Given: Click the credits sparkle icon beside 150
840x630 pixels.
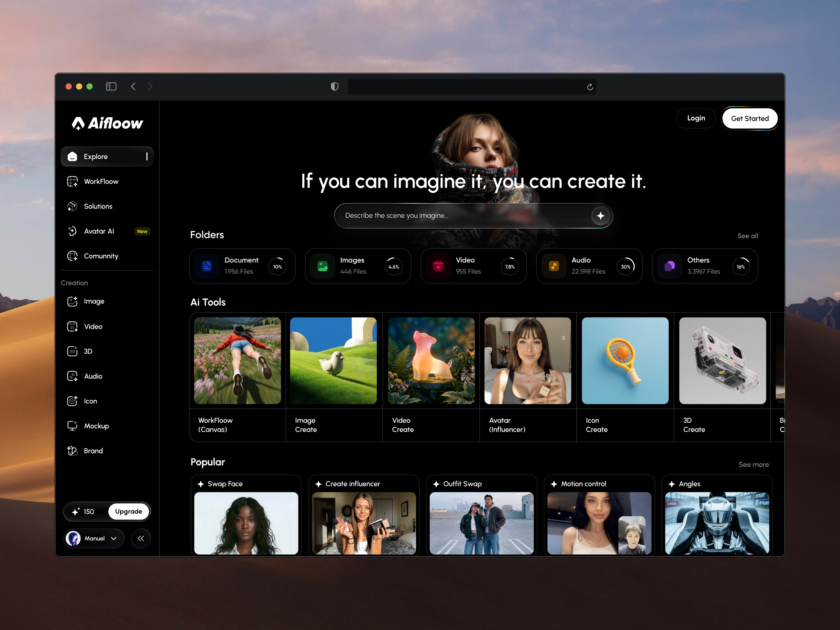Looking at the screenshot, I should 76,511.
